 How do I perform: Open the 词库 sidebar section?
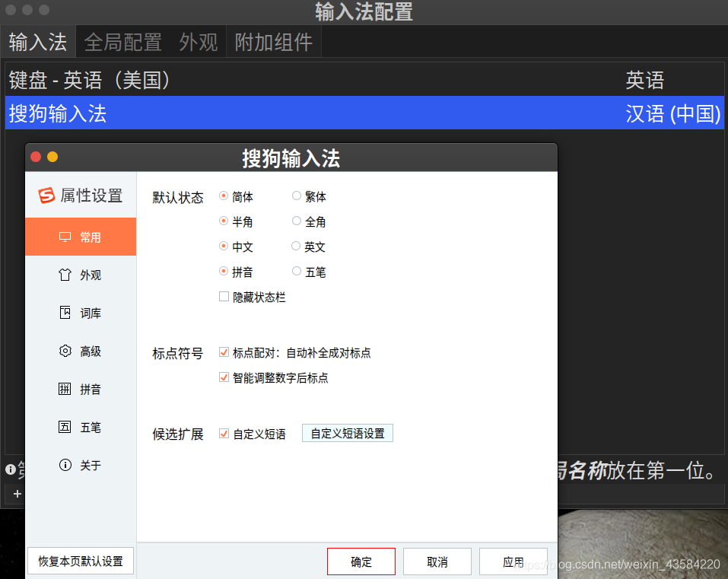tap(81, 313)
